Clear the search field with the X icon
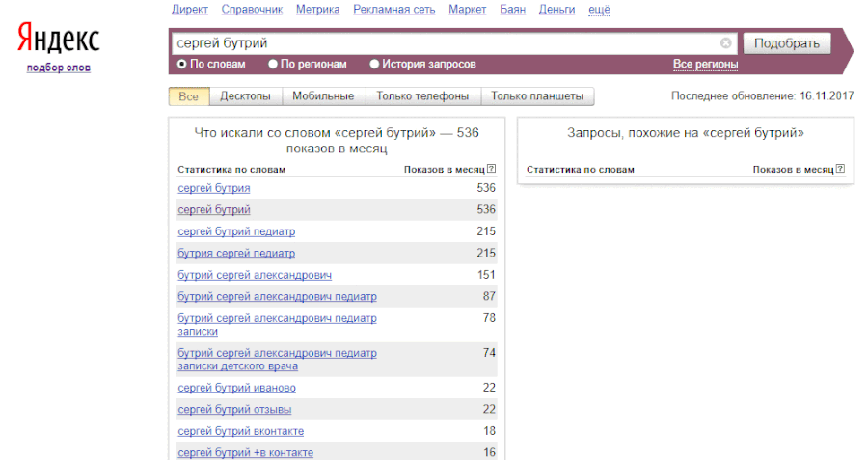The image size is (868, 460). 725,43
